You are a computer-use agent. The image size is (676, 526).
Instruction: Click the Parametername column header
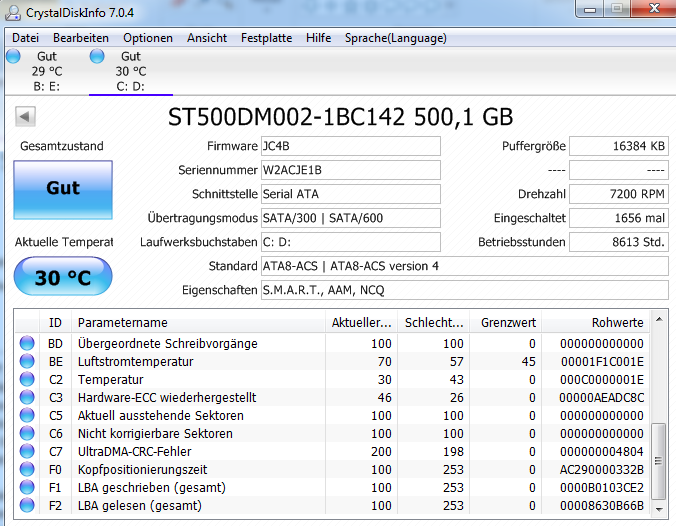pos(198,322)
